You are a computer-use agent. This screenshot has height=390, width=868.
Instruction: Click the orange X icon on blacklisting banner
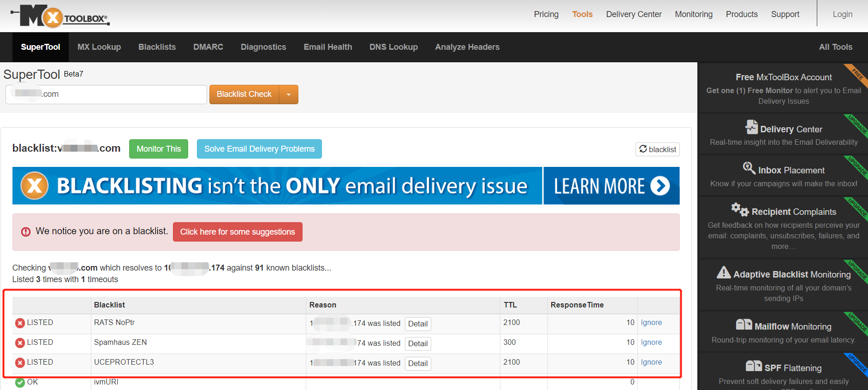pyautogui.click(x=35, y=186)
